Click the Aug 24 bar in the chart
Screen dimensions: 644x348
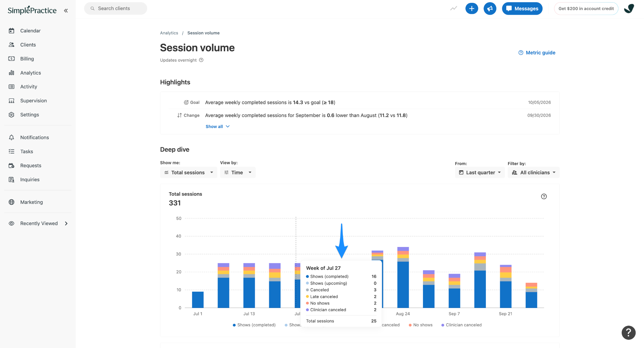pos(403,278)
